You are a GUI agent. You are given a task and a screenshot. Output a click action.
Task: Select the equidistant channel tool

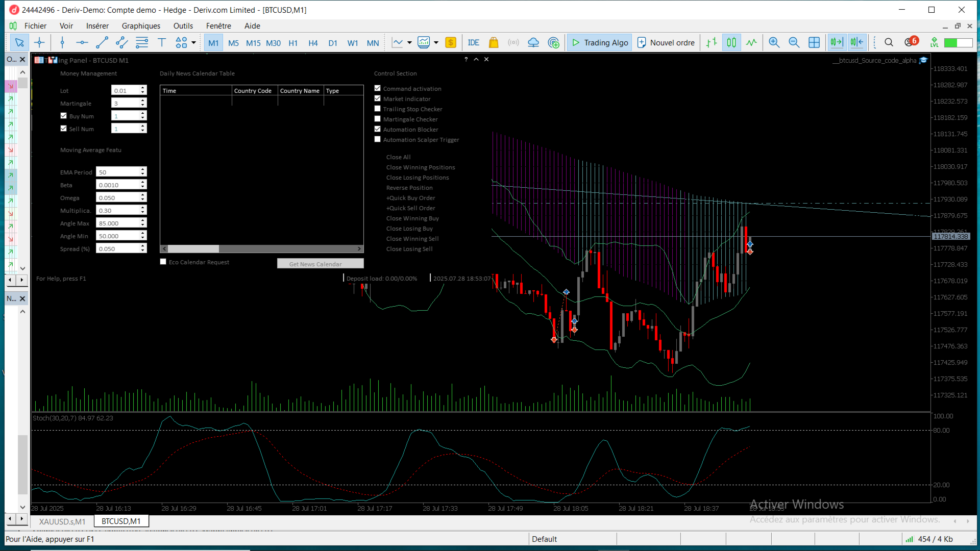pyautogui.click(x=121, y=43)
